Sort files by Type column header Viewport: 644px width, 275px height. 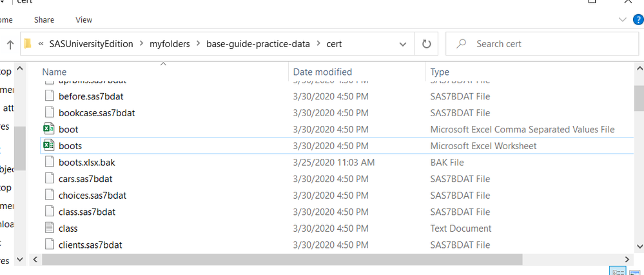click(x=440, y=72)
